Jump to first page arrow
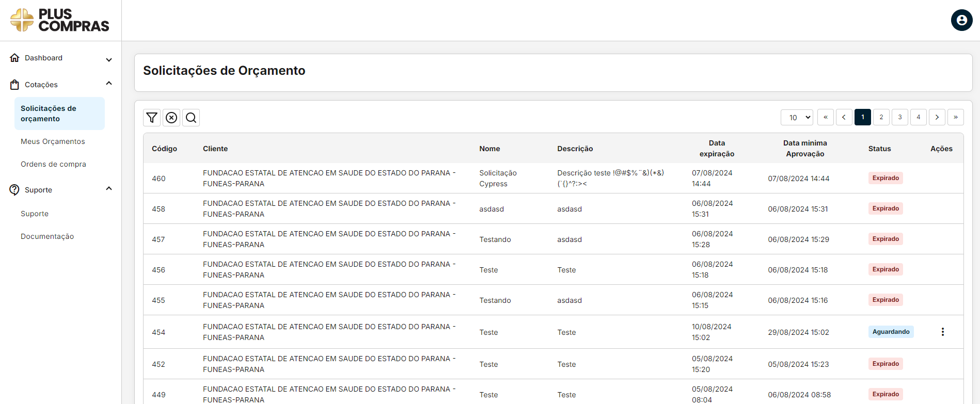 coord(825,117)
